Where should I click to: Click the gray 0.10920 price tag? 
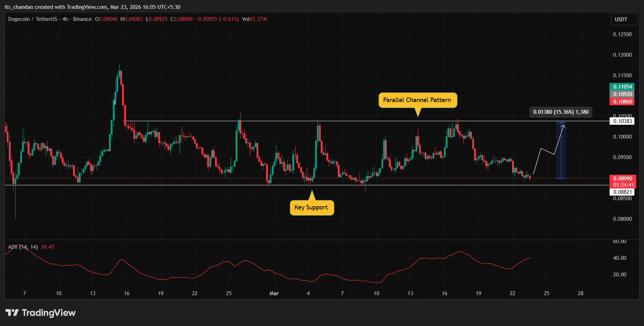click(623, 94)
